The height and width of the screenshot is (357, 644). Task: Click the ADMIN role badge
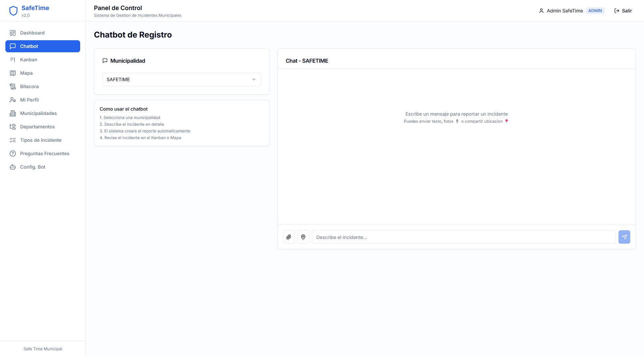click(595, 11)
